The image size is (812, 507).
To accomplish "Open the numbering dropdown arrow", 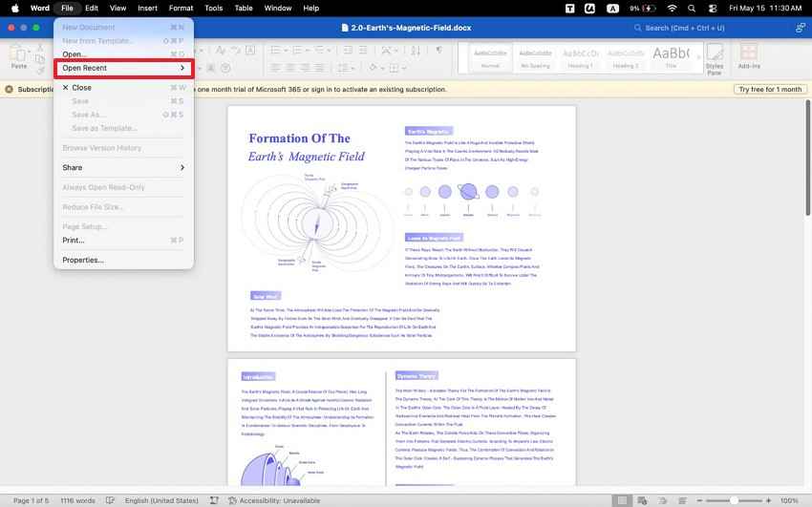I will click(x=307, y=51).
